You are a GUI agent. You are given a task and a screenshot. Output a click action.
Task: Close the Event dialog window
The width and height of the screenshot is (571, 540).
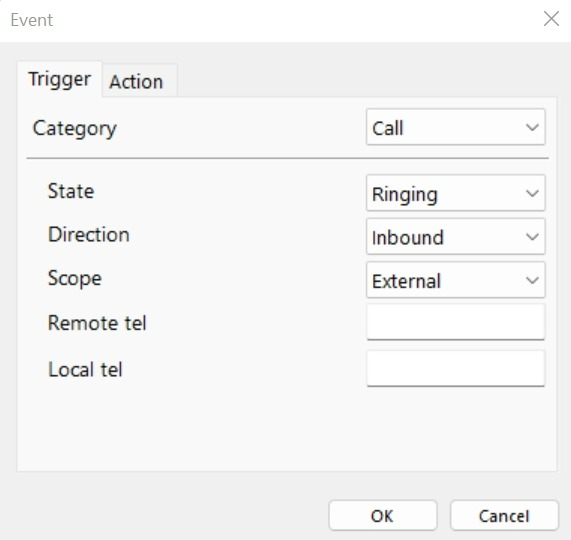coord(551,19)
